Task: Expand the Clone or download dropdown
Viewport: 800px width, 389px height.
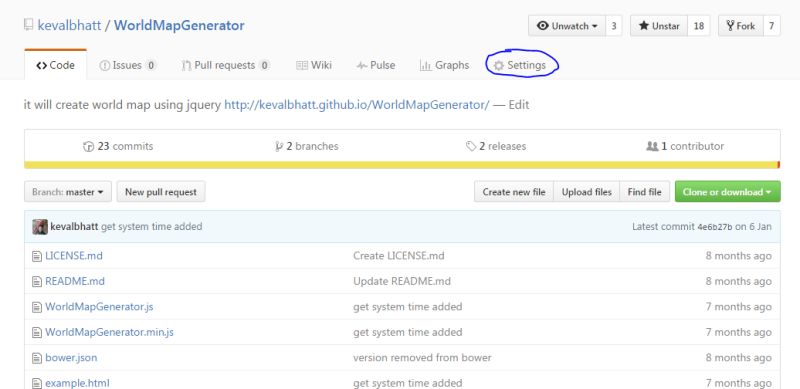Action: tap(728, 192)
